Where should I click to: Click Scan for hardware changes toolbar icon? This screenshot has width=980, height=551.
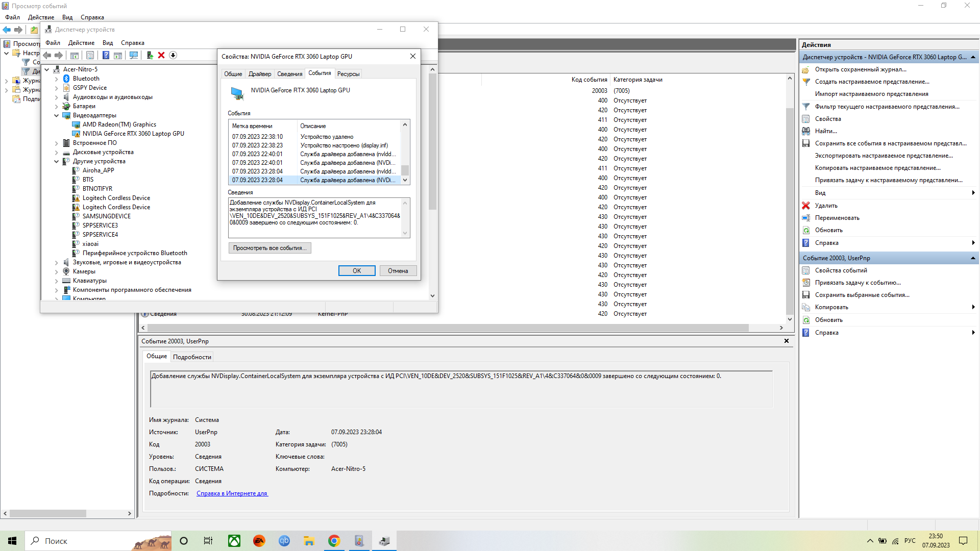(134, 55)
